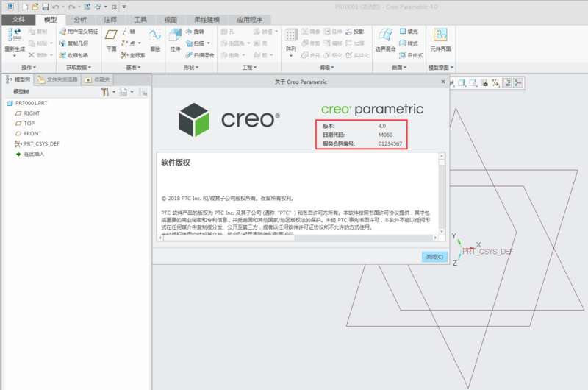
Task: Expand the 形状 (Shapes) group dropdown
Action: (x=191, y=67)
